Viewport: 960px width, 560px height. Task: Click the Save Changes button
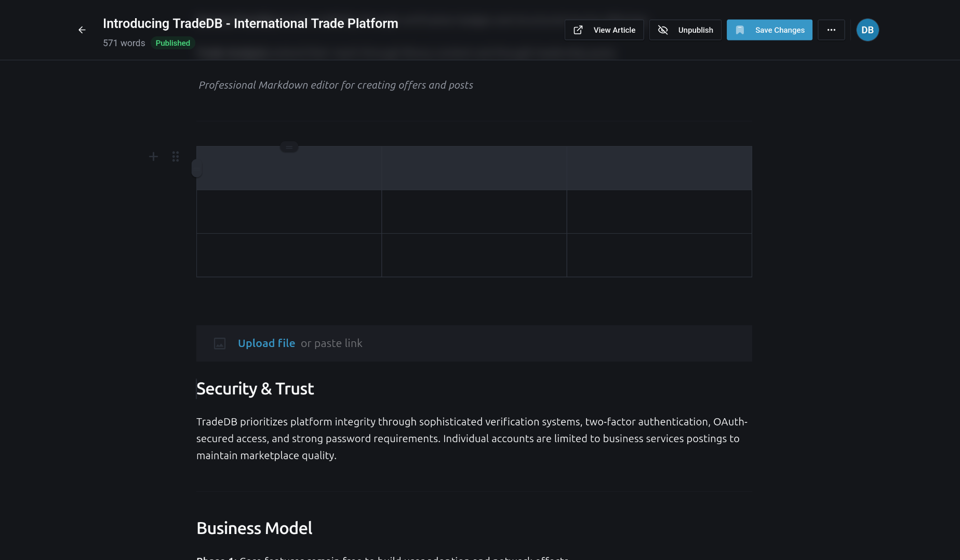[x=769, y=30]
